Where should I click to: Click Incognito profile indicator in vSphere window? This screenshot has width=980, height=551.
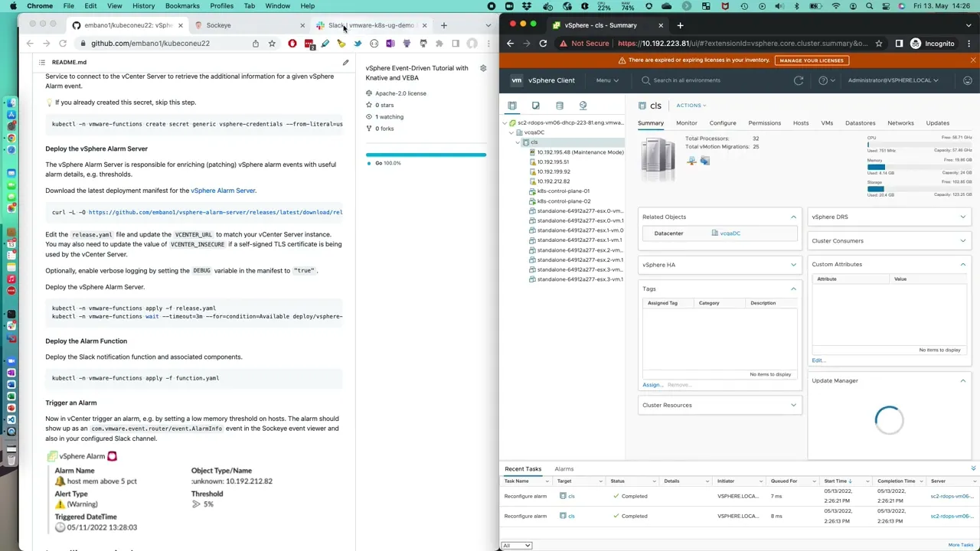932,44
